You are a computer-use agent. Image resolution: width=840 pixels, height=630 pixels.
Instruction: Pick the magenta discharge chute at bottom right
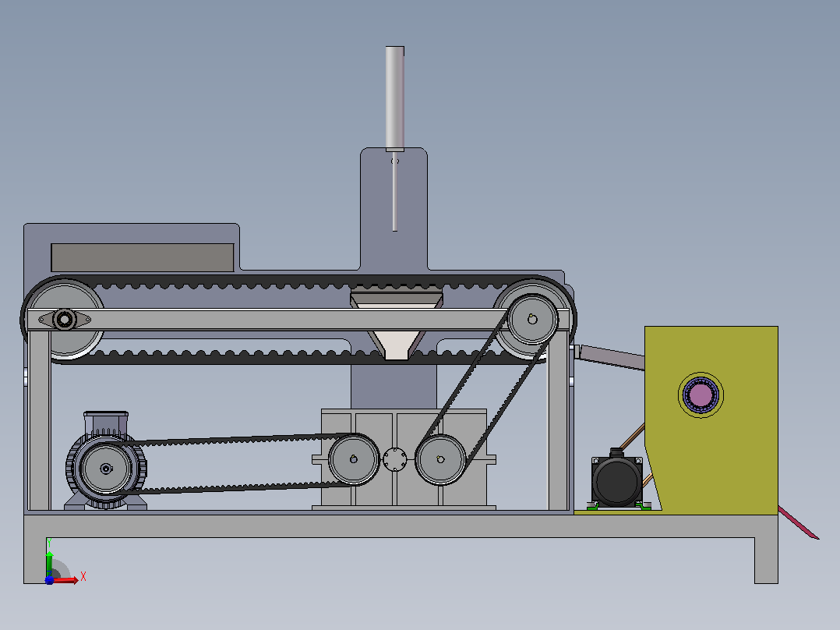pyautogui.click(x=798, y=522)
